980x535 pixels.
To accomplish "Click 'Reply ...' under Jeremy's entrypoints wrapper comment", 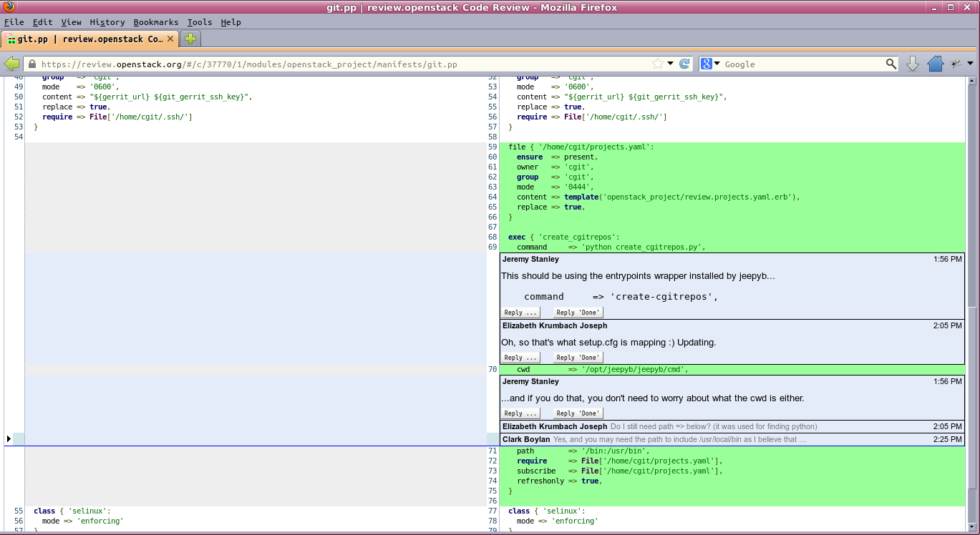I will click(x=520, y=313).
